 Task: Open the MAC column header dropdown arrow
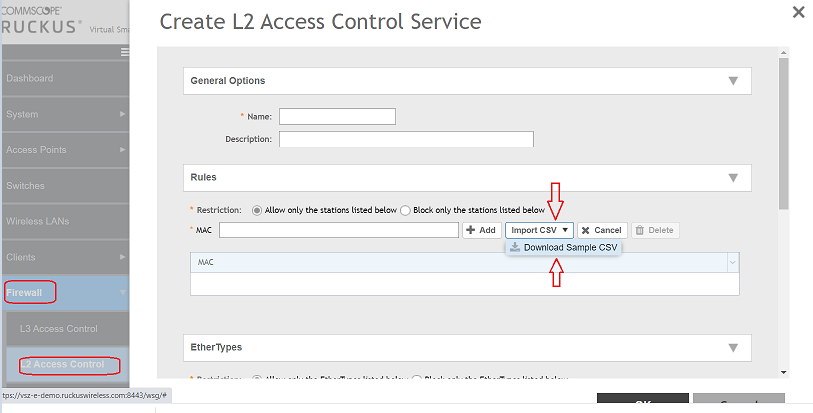(x=733, y=261)
